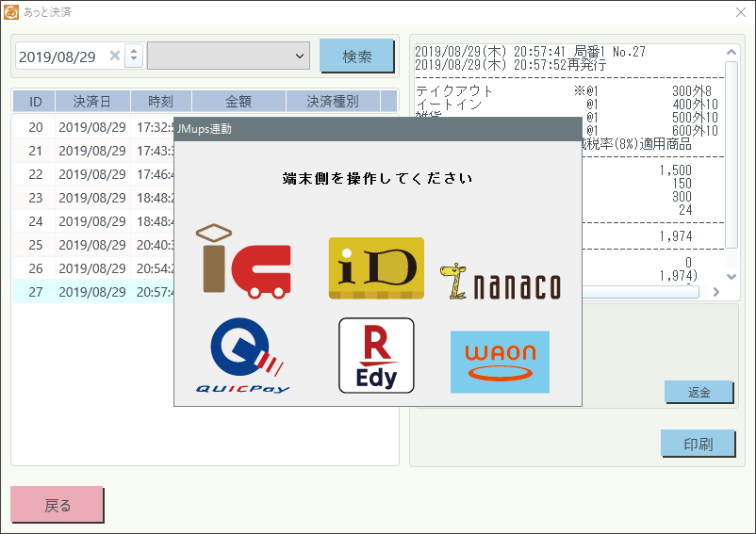Viewport: 756px width, 534px height.
Task: Choose the Rakuten Edy payment logo
Action: [x=376, y=355]
